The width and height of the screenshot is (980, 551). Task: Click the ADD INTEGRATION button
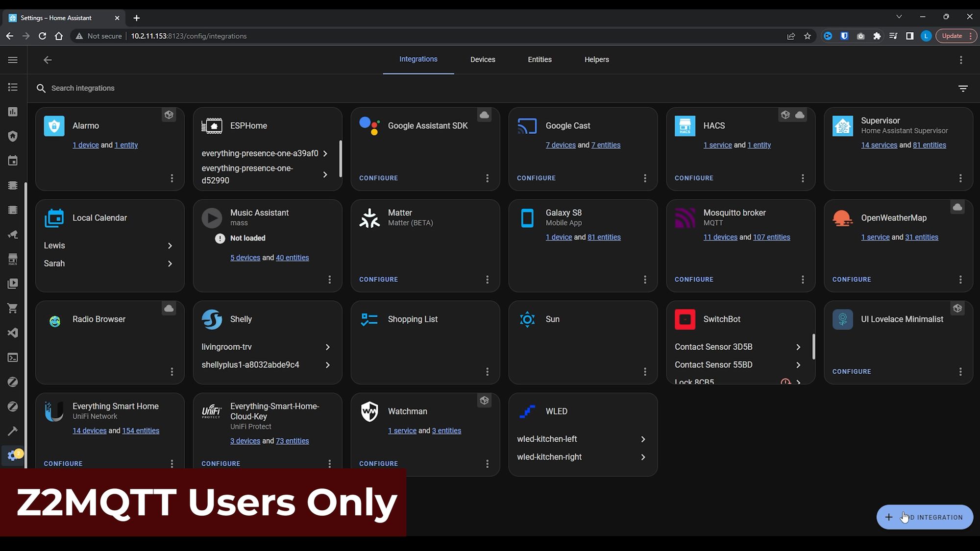(x=926, y=517)
